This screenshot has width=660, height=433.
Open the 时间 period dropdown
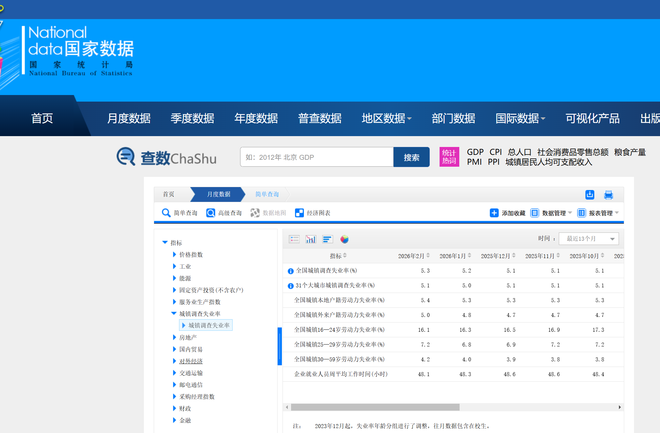coord(590,239)
